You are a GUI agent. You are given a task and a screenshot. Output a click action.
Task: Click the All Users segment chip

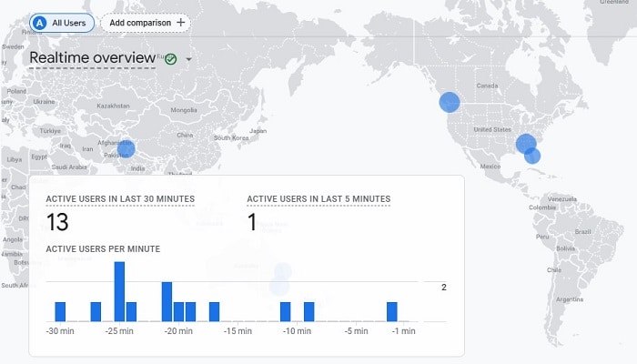tap(62, 23)
